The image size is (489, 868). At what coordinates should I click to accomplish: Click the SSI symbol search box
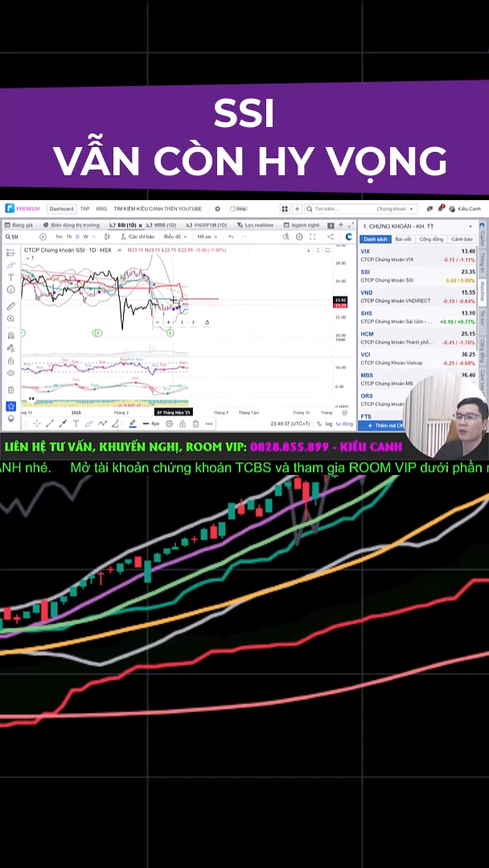20,237
